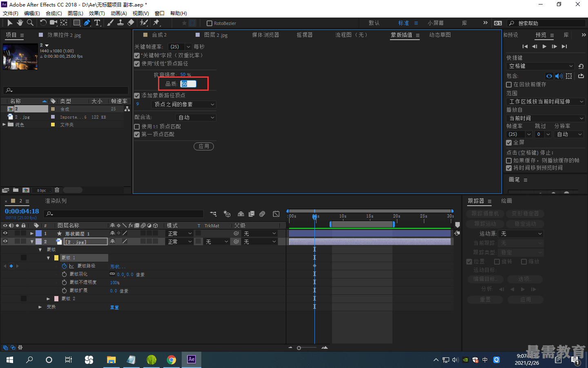Select the Puppet Pin tool
This screenshot has height=368, width=588.
(x=156, y=23)
